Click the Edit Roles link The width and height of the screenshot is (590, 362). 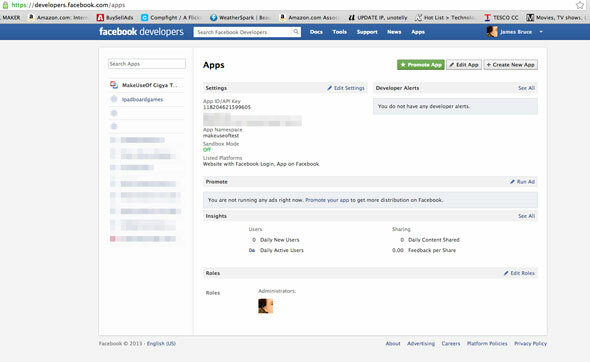tap(519, 273)
